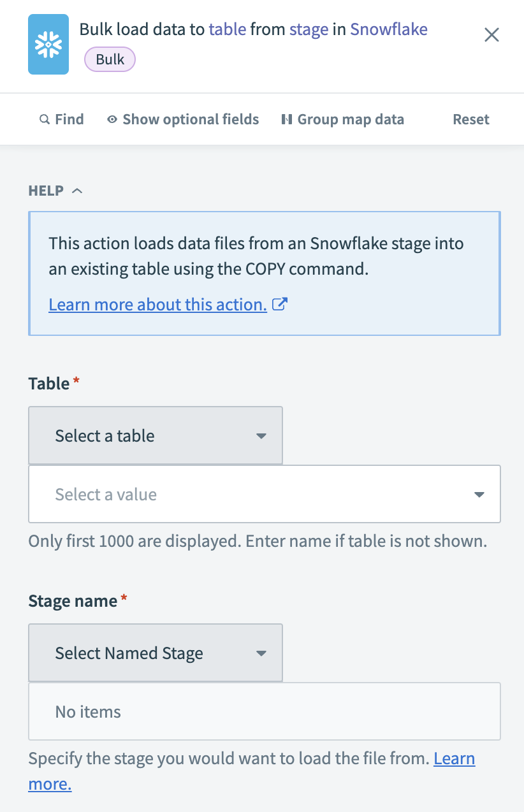
Task: Click the Learn more link under Stage name
Action: pos(454,758)
